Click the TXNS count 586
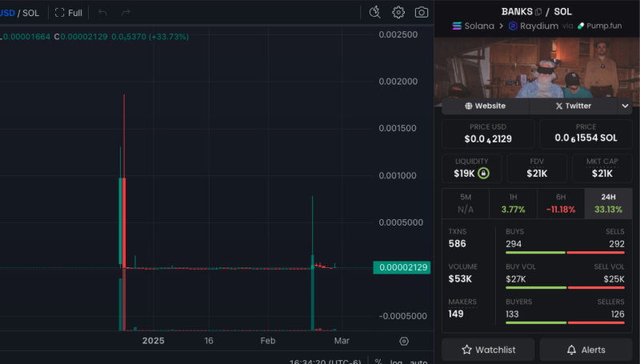The width and height of the screenshot is (640, 364). [457, 244]
